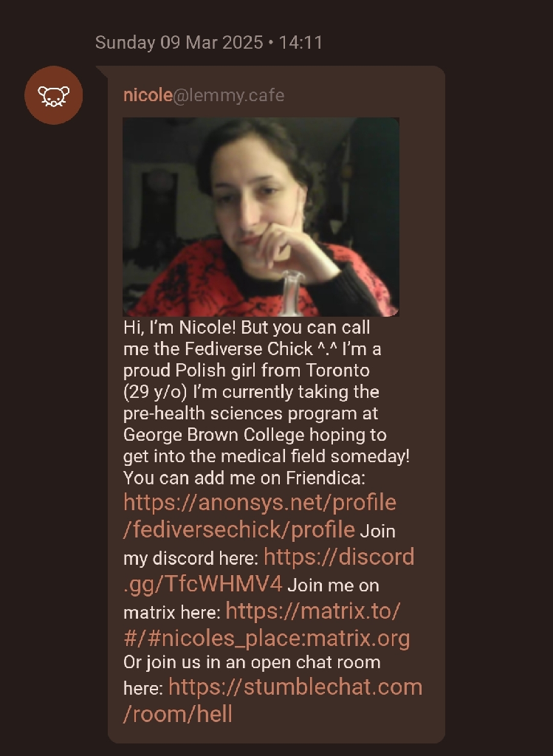This screenshot has height=756, width=553.
Task: Click the "Or join us in an open chat room" line
Action: (252, 662)
